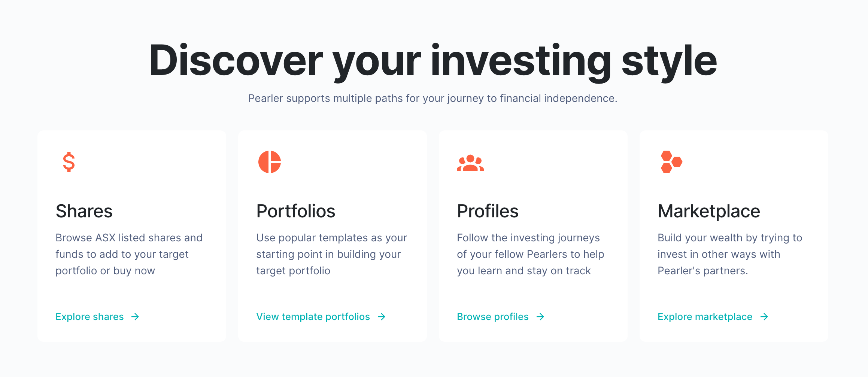Screen dimensions: 868x377
Task: Follow the Browse profiles link
Action: (493, 317)
